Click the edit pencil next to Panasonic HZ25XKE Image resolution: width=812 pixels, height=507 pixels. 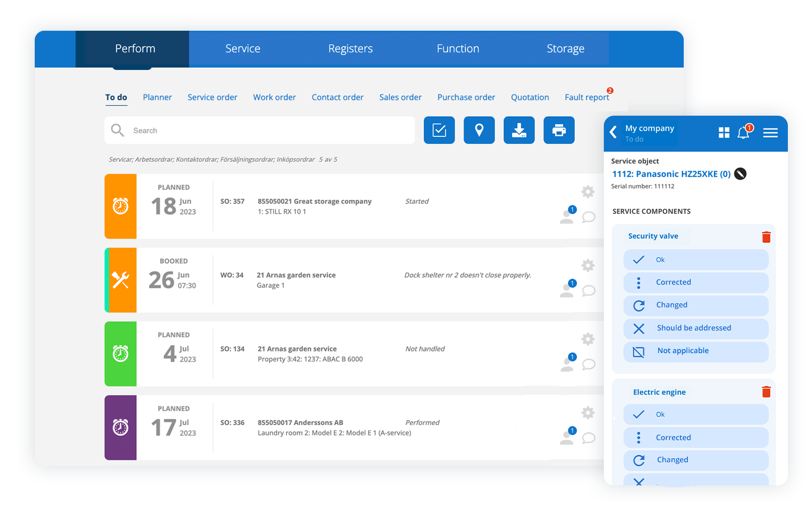coord(740,174)
